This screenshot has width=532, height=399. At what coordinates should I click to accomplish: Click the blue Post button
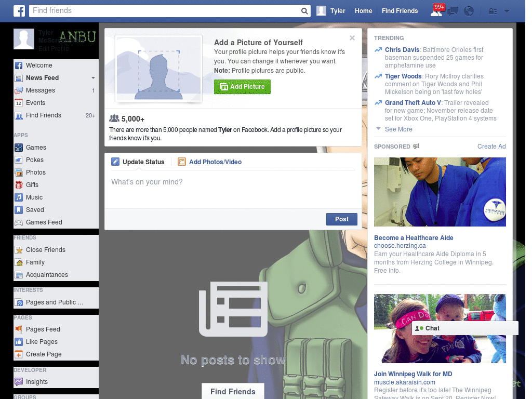coord(342,219)
